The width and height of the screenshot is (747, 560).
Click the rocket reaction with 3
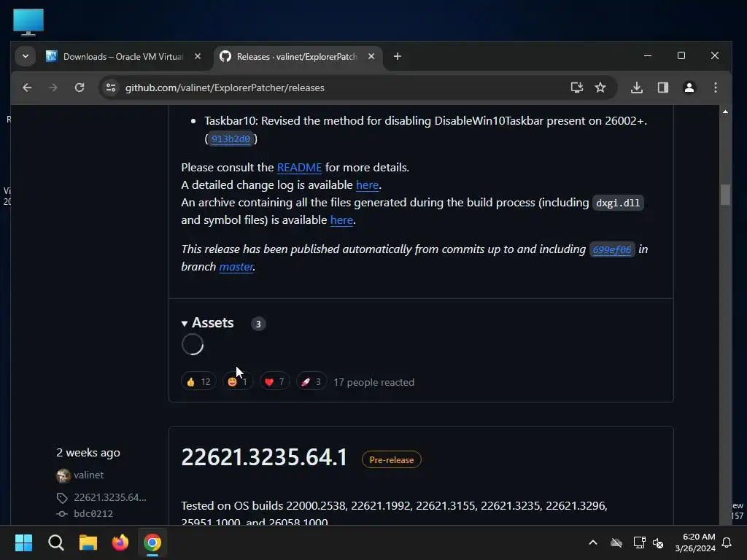(x=311, y=382)
